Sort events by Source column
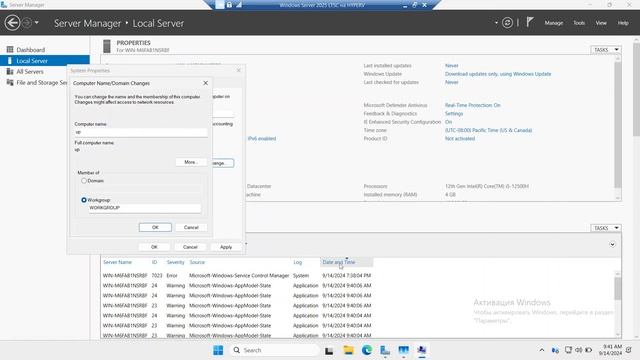This screenshot has width=640, height=360. (x=197, y=262)
